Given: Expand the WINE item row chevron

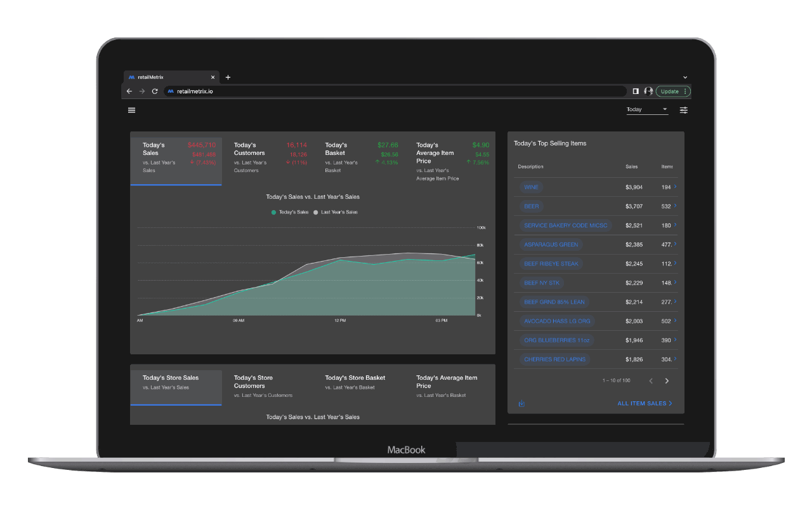Looking at the screenshot, I should coord(676,187).
